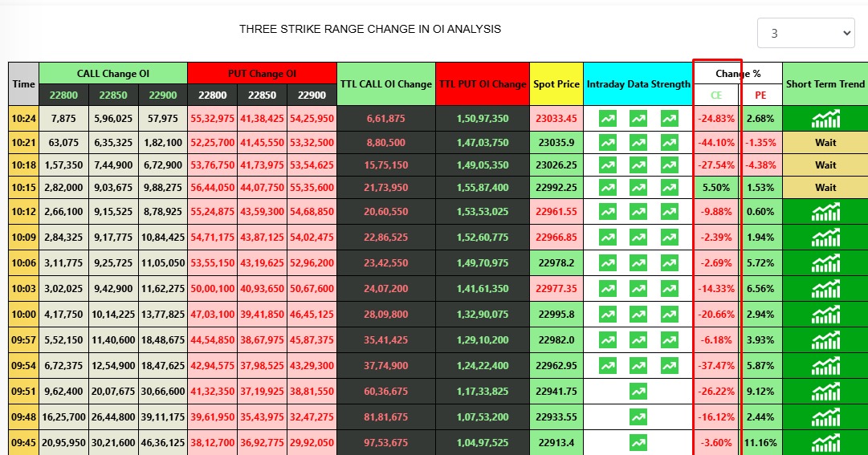The width and height of the screenshot is (868, 455).
Task: Click last intraday strength arrow in 10:15 row
Action: (670, 188)
